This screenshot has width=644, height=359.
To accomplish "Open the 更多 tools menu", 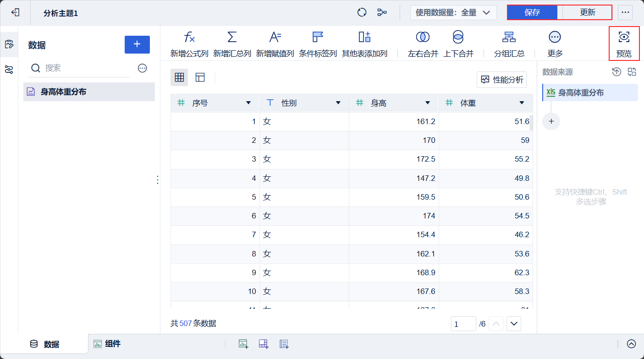I will (x=555, y=44).
